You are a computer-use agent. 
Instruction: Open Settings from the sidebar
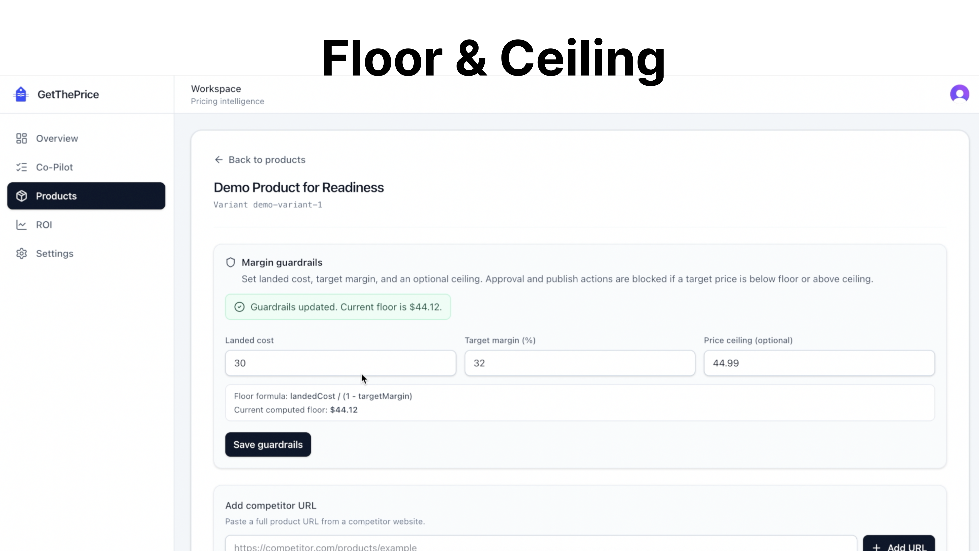click(x=55, y=254)
